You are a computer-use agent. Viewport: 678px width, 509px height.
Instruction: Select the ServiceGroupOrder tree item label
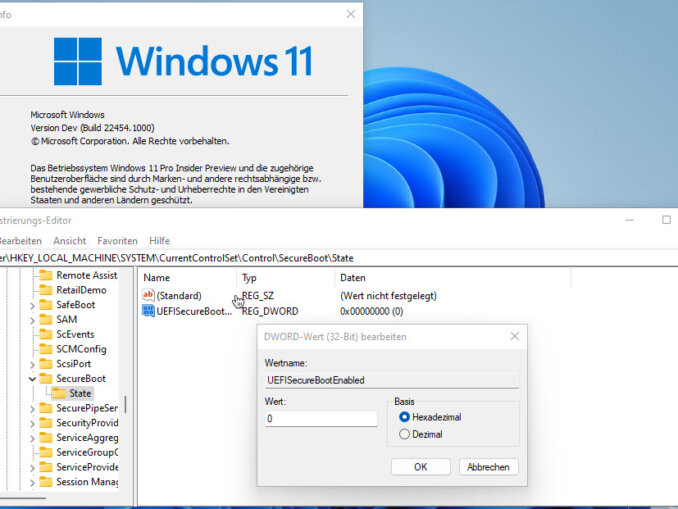[87, 452]
